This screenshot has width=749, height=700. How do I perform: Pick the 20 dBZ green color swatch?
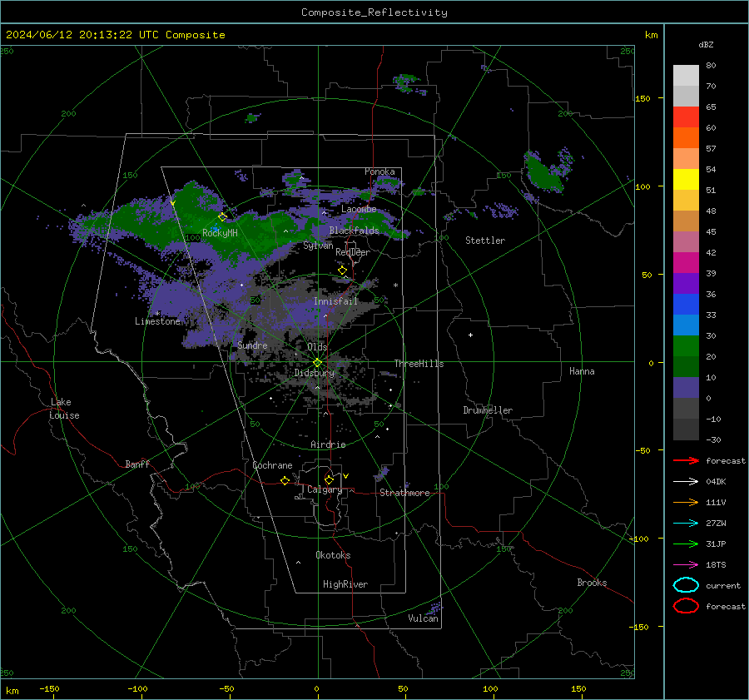coord(686,366)
